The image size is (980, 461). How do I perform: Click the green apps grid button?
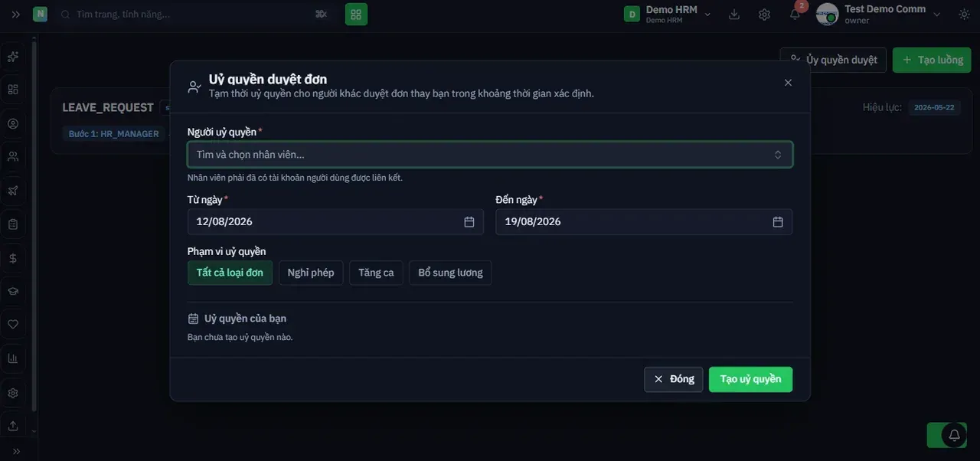pyautogui.click(x=356, y=14)
